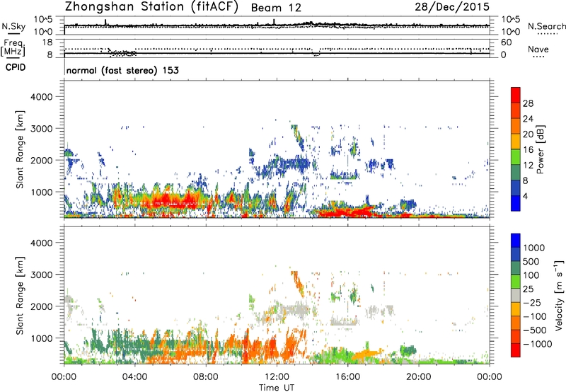Click the "16" value on the Power colorbar
The height and width of the screenshot is (392, 566).
[528, 150]
